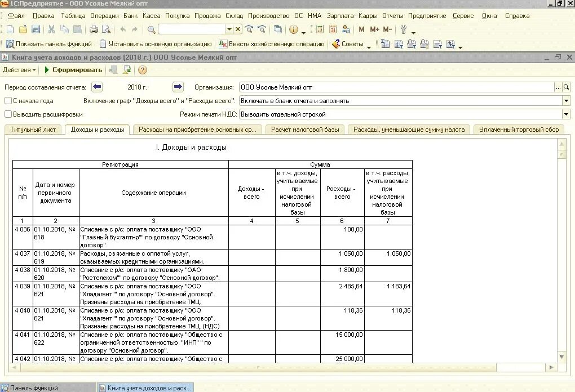Image resolution: width=575 pixels, height=392 pixels.
Task: Open the Файл menu
Action: coord(16,16)
